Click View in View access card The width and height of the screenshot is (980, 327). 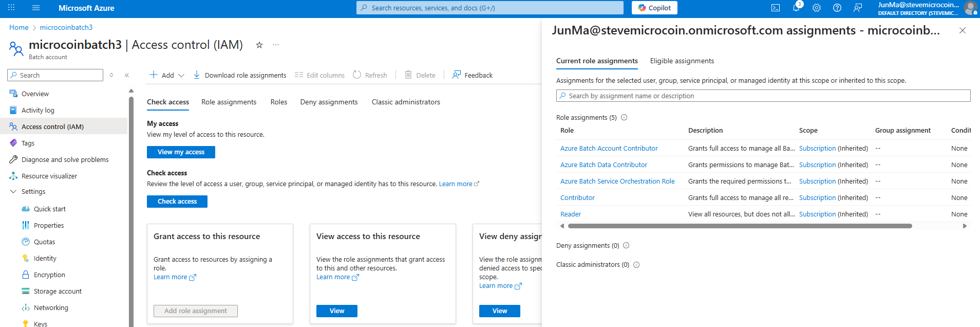click(337, 311)
